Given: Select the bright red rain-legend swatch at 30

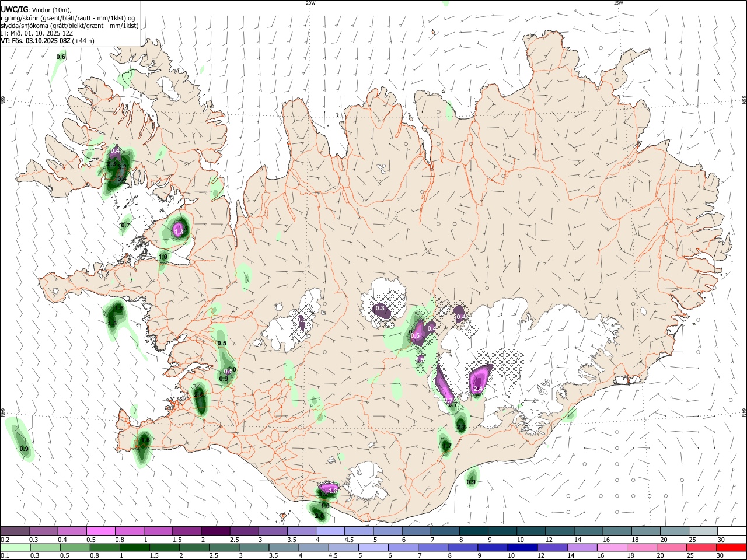Looking at the screenshot, I should coord(730,548).
